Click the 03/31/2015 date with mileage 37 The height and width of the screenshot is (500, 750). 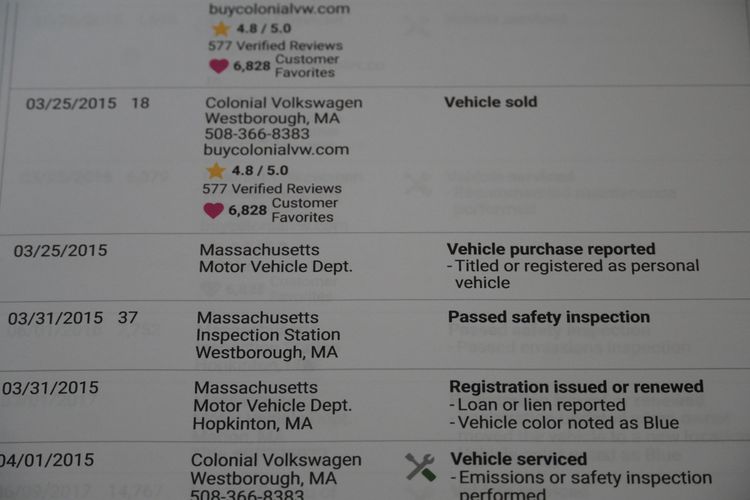tap(55, 318)
